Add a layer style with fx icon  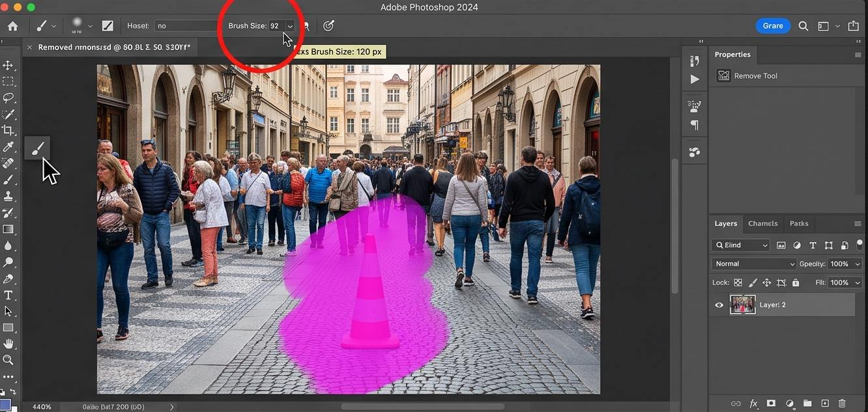(754, 404)
